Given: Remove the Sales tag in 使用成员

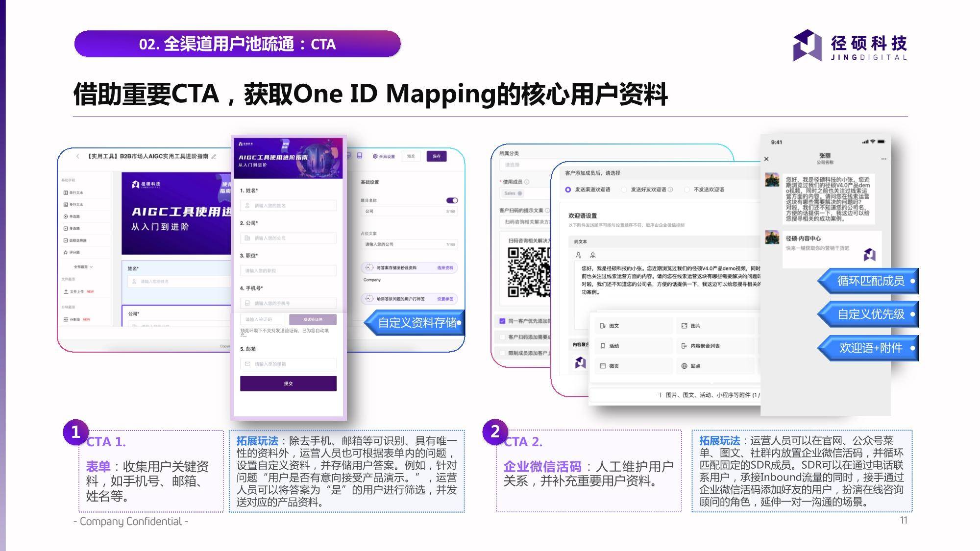Looking at the screenshot, I should click(x=520, y=193).
